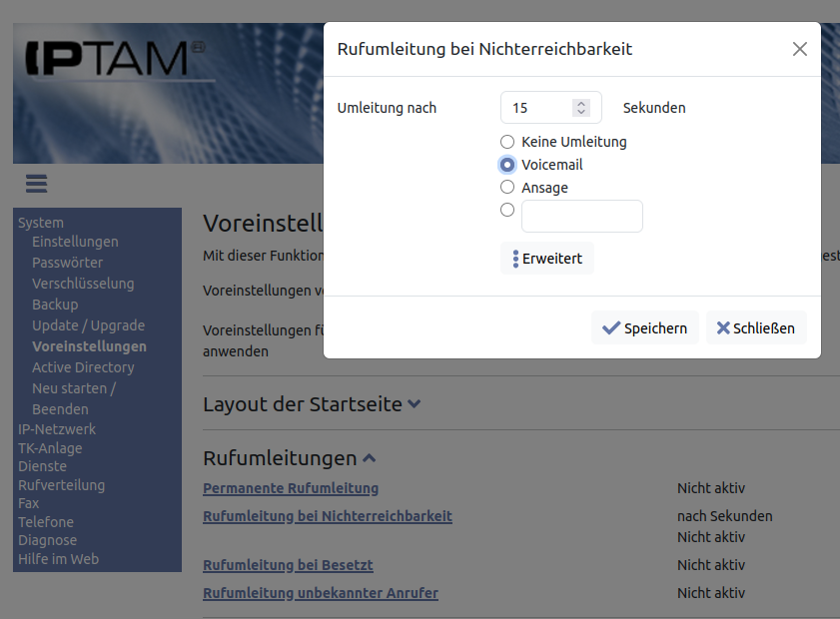Open Permanente Rufumleitung link
The image size is (840, 619).
pyautogui.click(x=291, y=488)
